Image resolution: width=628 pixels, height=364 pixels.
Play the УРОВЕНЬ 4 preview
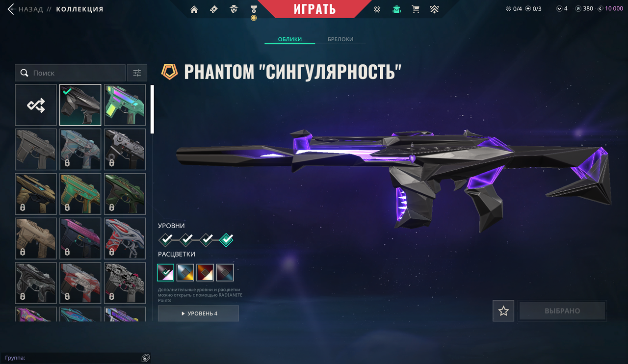[x=198, y=313]
